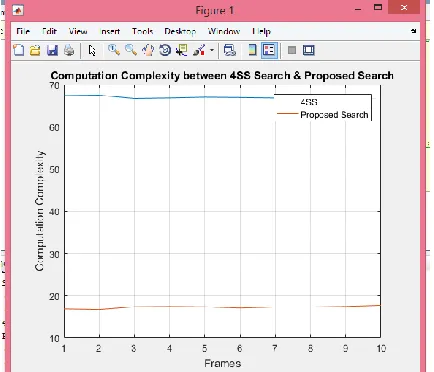The width and height of the screenshot is (434, 372).
Task: Maximize the Figure 1 window
Action: [378, 7]
